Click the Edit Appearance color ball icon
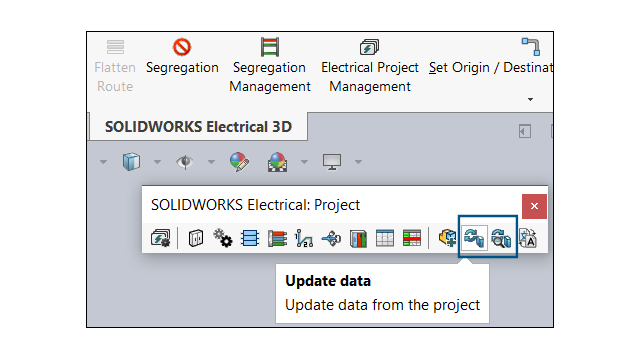 point(239,162)
